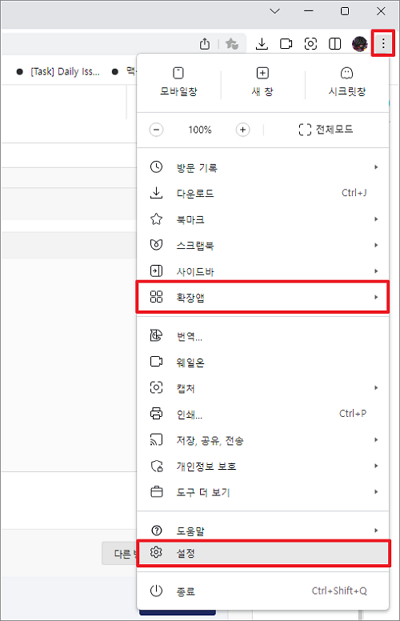400x621 pixels.
Task: Open downloads icon in the toolbar
Action: (261, 44)
